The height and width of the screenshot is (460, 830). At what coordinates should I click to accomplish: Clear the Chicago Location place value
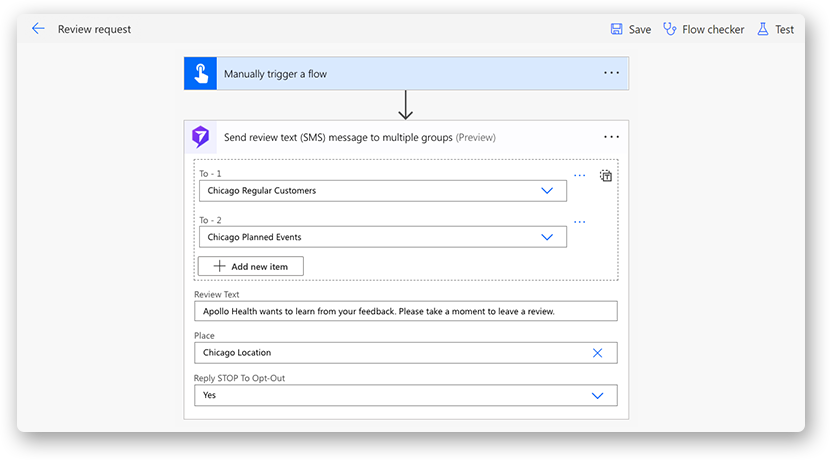point(597,353)
